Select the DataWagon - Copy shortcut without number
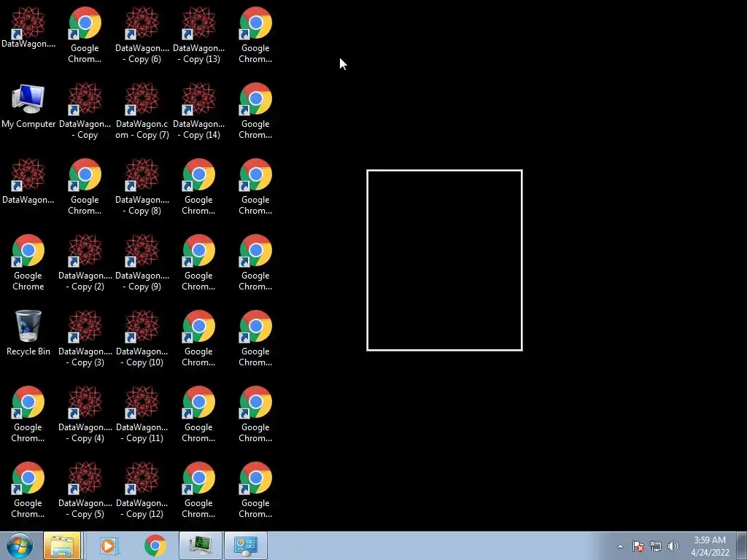The height and width of the screenshot is (560, 747). click(x=85, y=111)
